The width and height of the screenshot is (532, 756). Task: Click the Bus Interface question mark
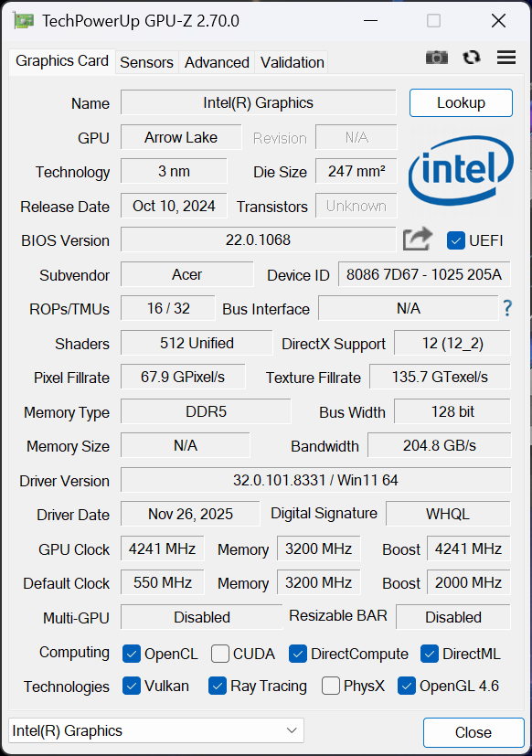pos(507,308)
